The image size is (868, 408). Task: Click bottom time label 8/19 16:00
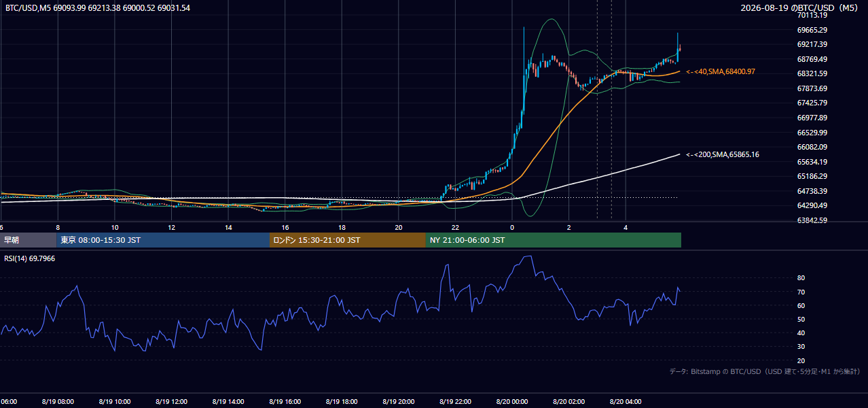(x=285, y=402)
